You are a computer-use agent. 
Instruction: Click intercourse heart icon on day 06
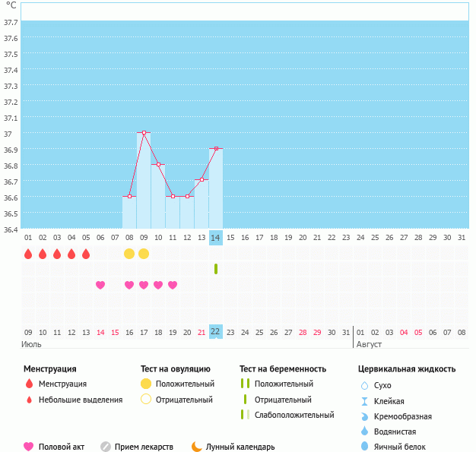coord(100,285)
